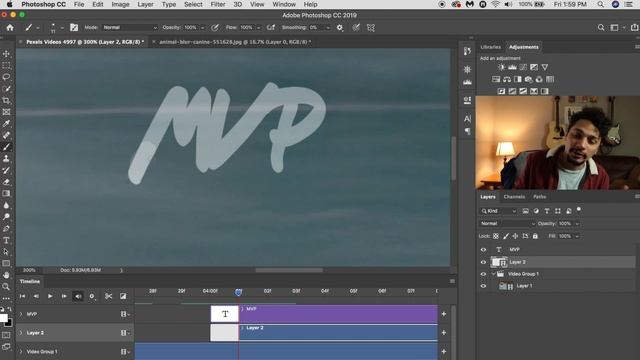Play the timeline

click(50, 296)
